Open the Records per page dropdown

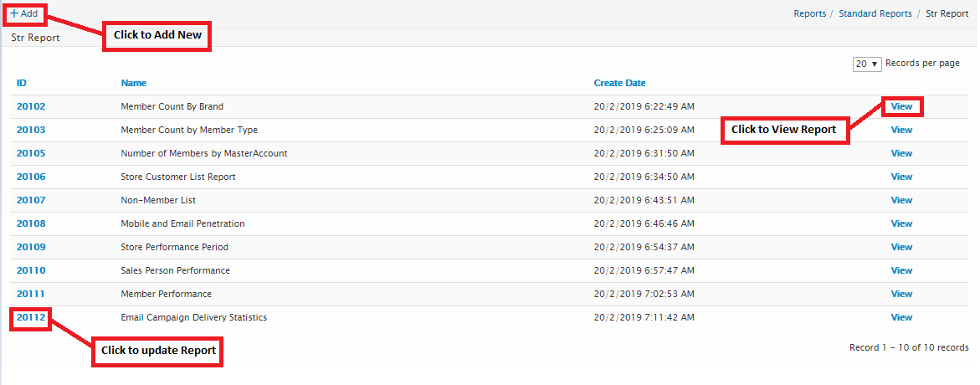[x=867, y=64]
